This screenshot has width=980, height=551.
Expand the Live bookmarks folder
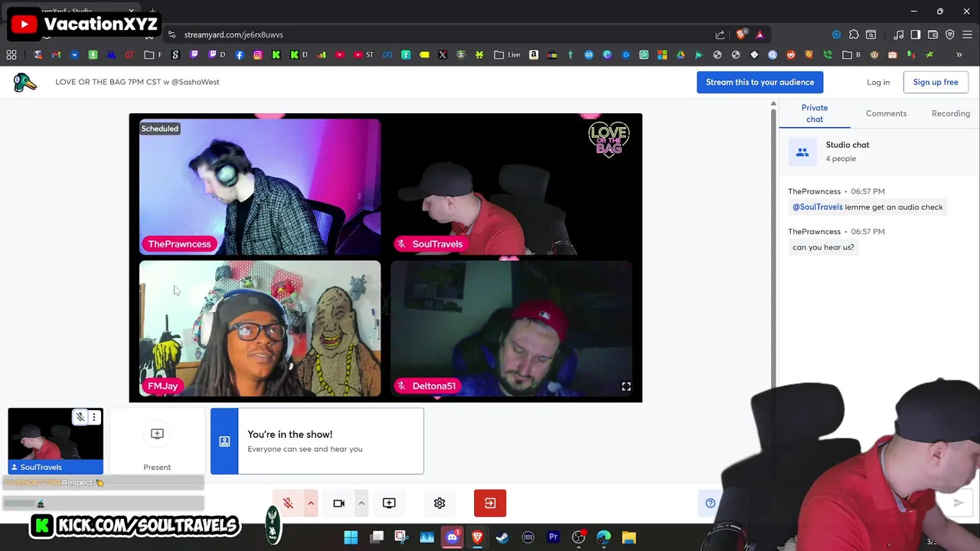coord(507,54)
